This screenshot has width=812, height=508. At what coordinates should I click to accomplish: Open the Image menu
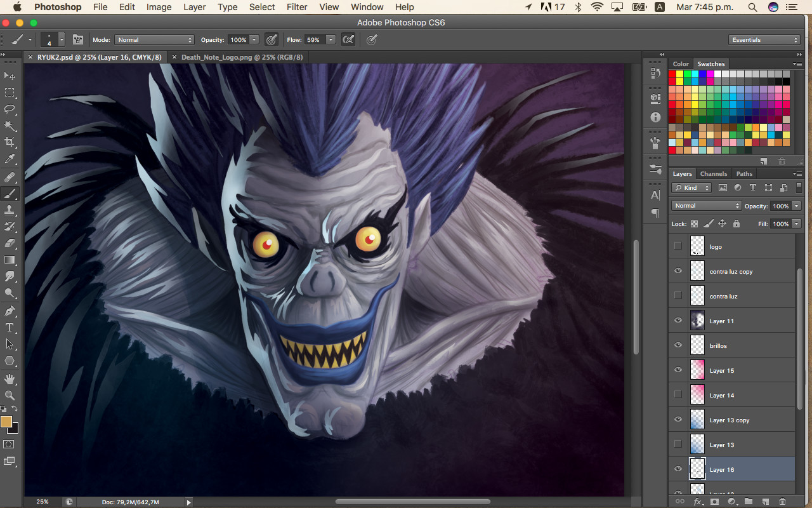pos(159,7)
